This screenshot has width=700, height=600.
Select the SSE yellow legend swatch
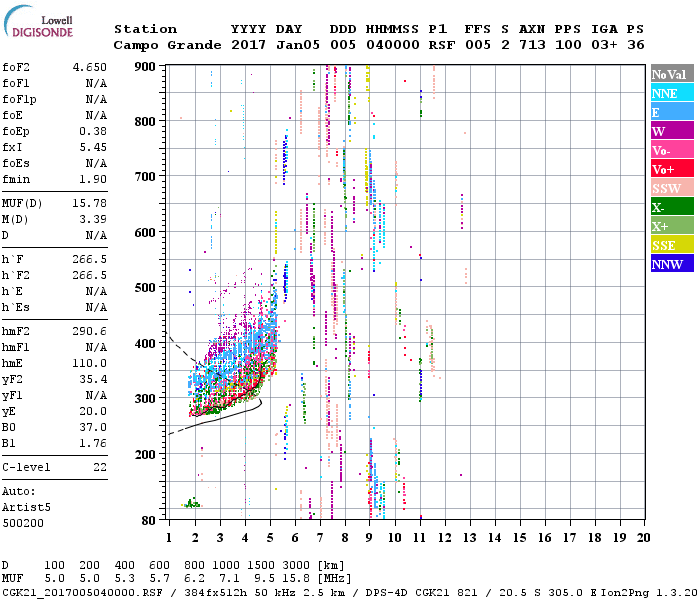click(672, 245)
